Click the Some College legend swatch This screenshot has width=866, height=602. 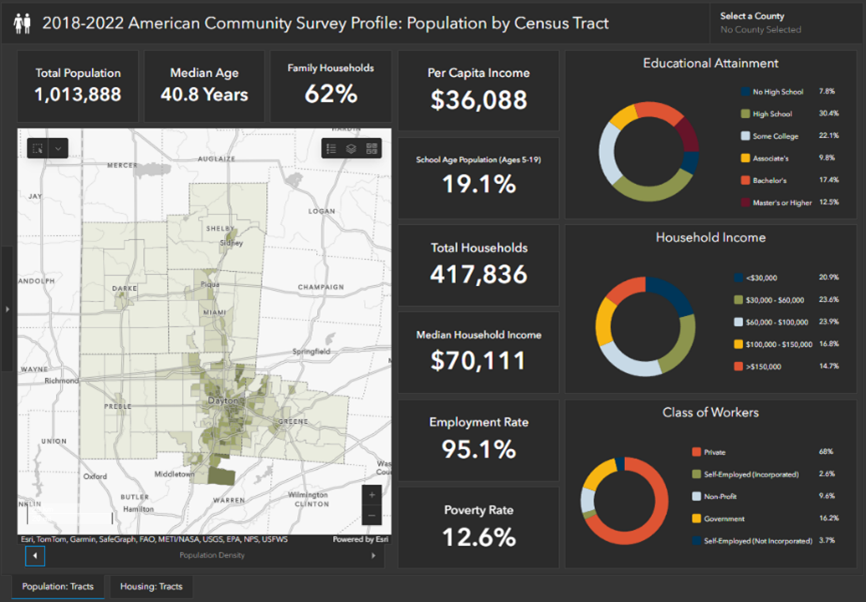(746, 136)
